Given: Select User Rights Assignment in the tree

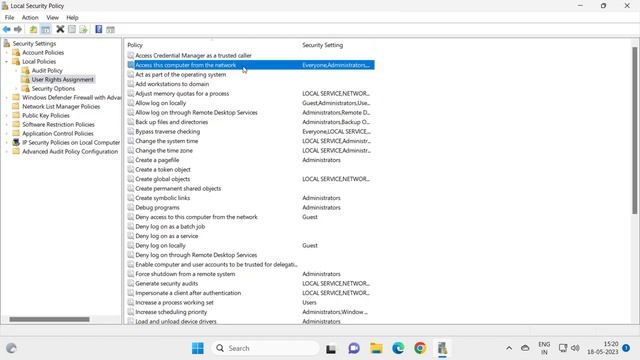Looking at the screenshot, I should coord(62,80).
